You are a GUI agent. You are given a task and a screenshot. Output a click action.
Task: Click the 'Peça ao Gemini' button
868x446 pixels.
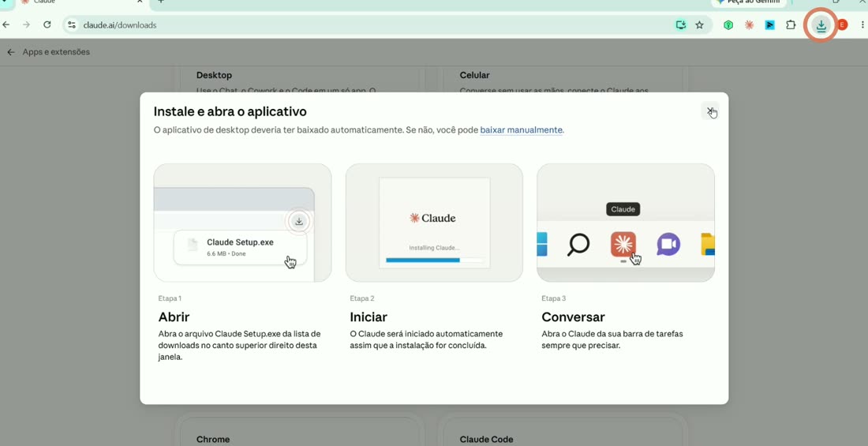point(748,2)
